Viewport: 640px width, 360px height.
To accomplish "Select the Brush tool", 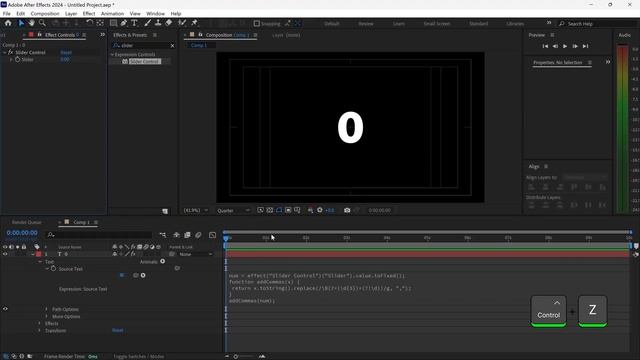I will click(x=147, y=23).
